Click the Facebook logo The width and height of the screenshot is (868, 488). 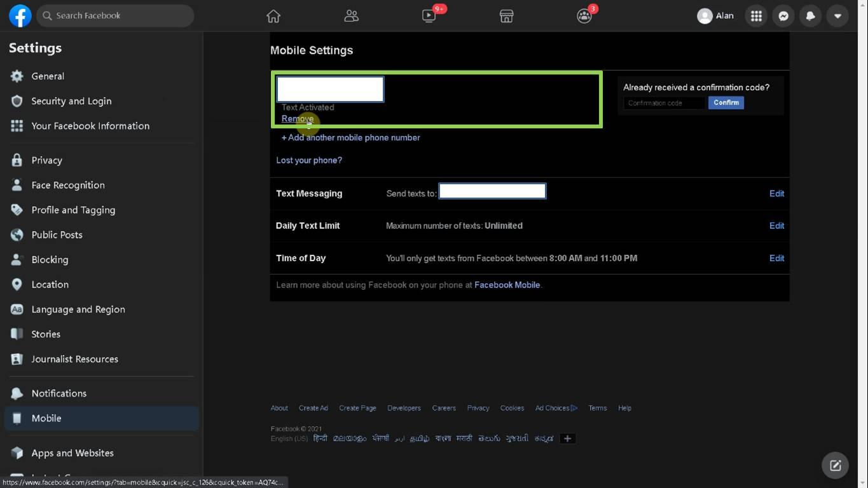pyautogui.click(x=20, y=16)
